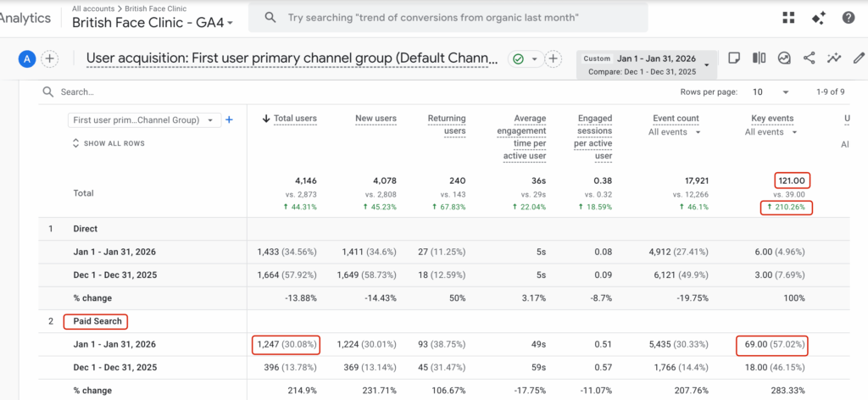This screenshot has height=400, width=868.
Task: Click Direct Dec total users 1,664 (57.92%)
Action: (x=287, y=275)
